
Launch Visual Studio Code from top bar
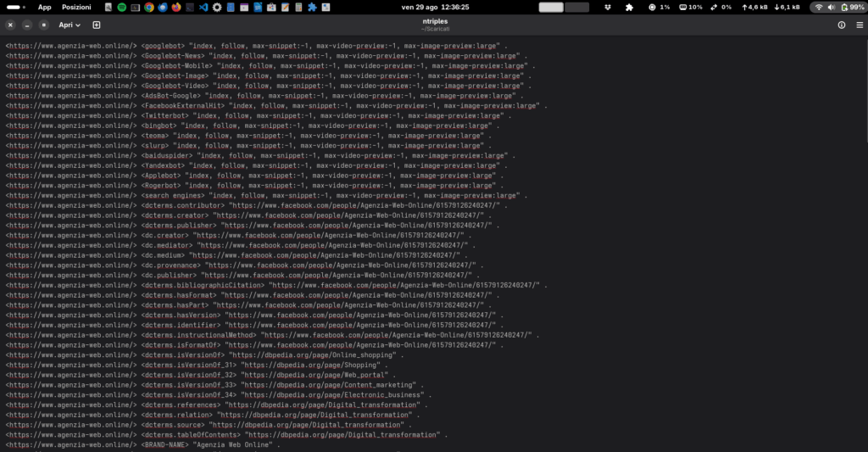[x=203, y=7]
